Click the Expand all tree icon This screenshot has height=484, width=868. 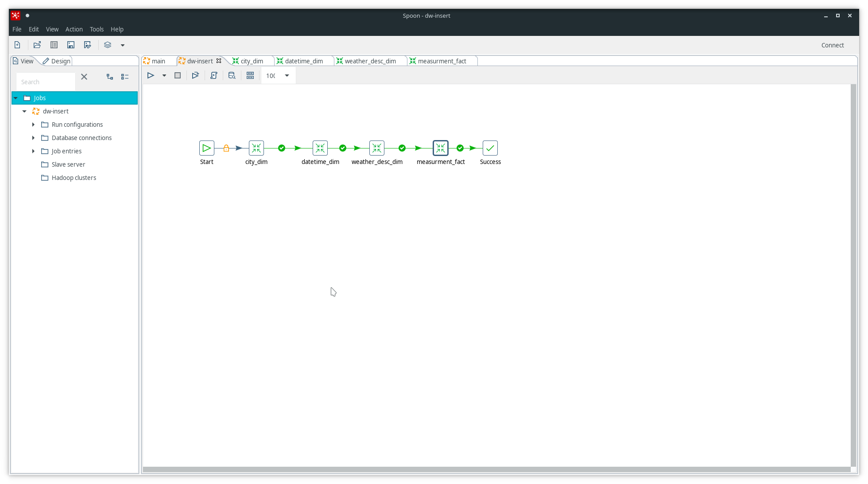110,77
